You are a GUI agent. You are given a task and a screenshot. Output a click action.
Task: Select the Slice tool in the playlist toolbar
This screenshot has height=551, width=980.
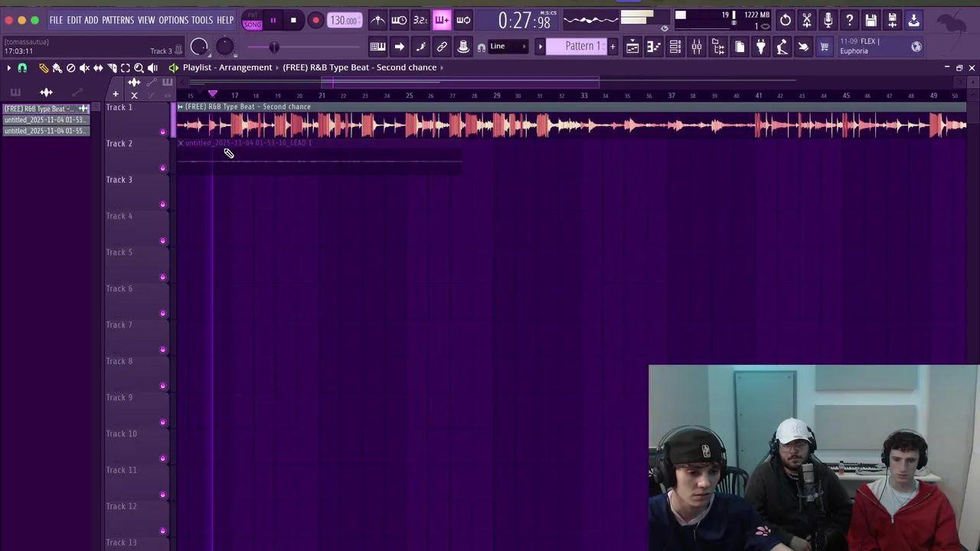pos(112,68)
